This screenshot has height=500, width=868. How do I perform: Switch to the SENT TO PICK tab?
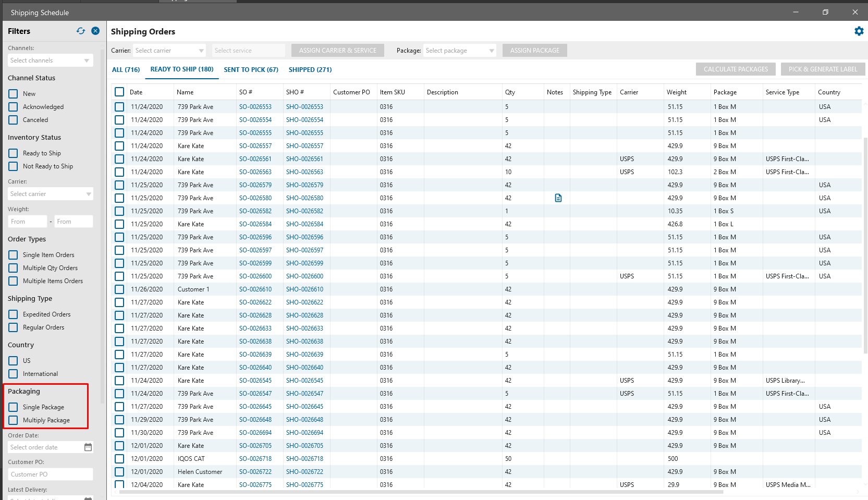251,69
